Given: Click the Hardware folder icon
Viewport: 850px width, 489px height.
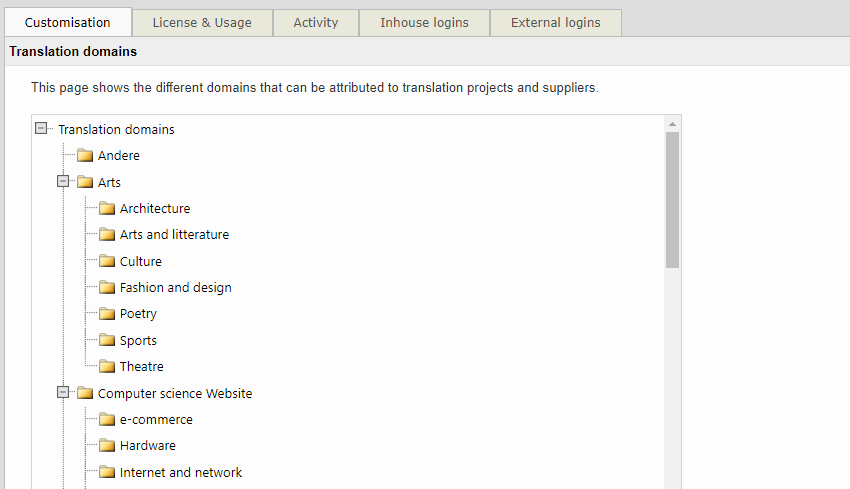Looking at the screenshot, I should 107,446.
